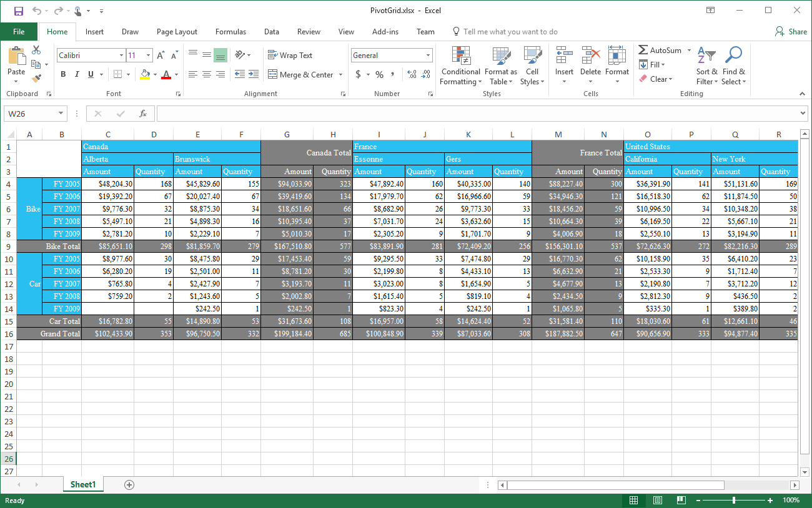
Task: Toggle Align Left horizontal alignment
Action: pyautogui.click(x=193, y=74)
